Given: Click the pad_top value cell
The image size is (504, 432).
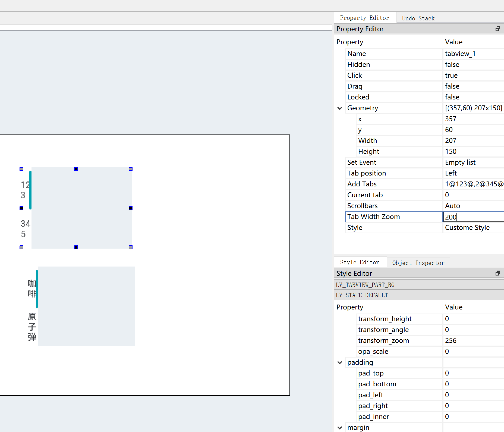Looking at the screenshot, I should [473, 373].
